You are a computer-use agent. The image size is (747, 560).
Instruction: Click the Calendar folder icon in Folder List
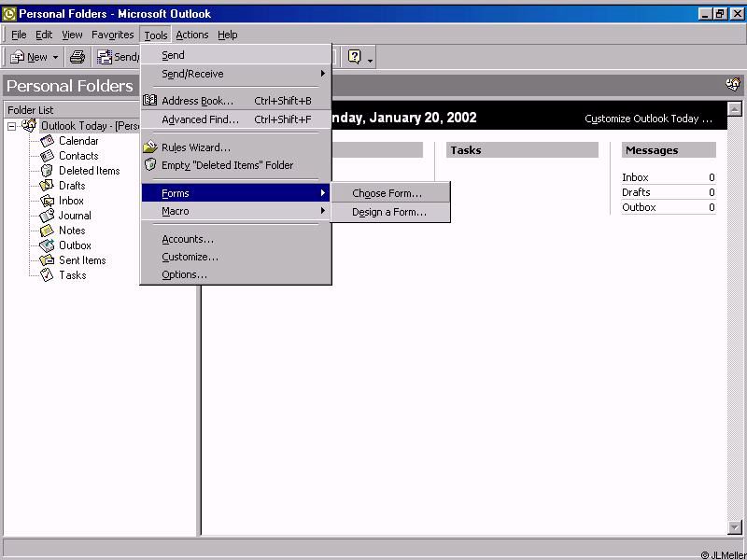click(47, 141)
